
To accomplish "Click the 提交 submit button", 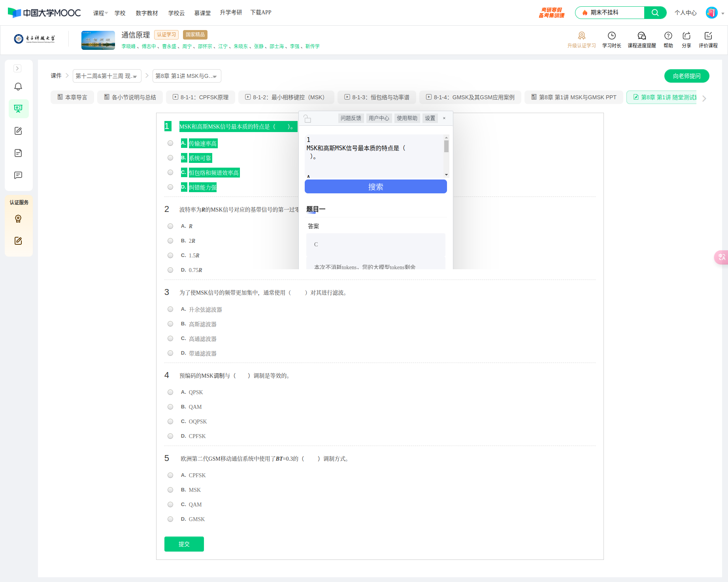I will point(184,544).
